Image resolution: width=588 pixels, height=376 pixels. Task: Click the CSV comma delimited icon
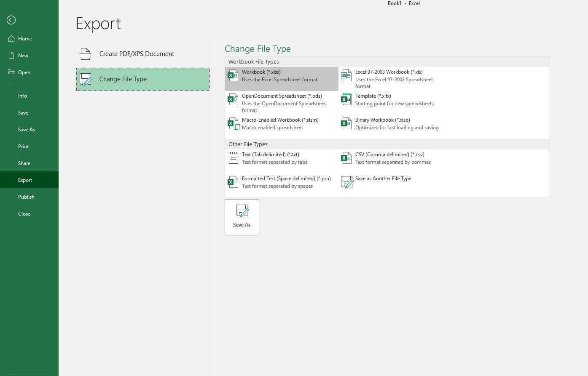[x=346, y=158]
